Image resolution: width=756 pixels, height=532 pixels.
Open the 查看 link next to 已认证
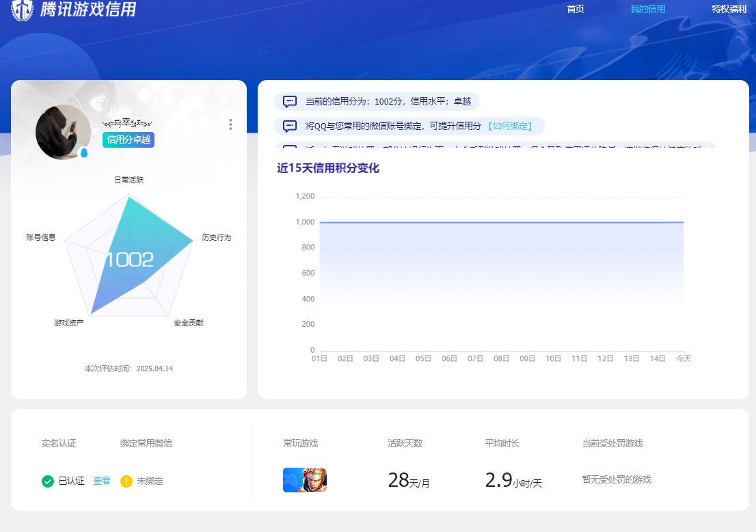coord(102,481)
